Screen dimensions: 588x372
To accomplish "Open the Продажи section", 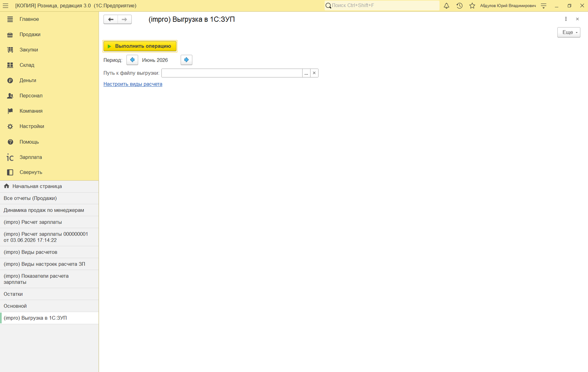I will [x=49, y=34].
